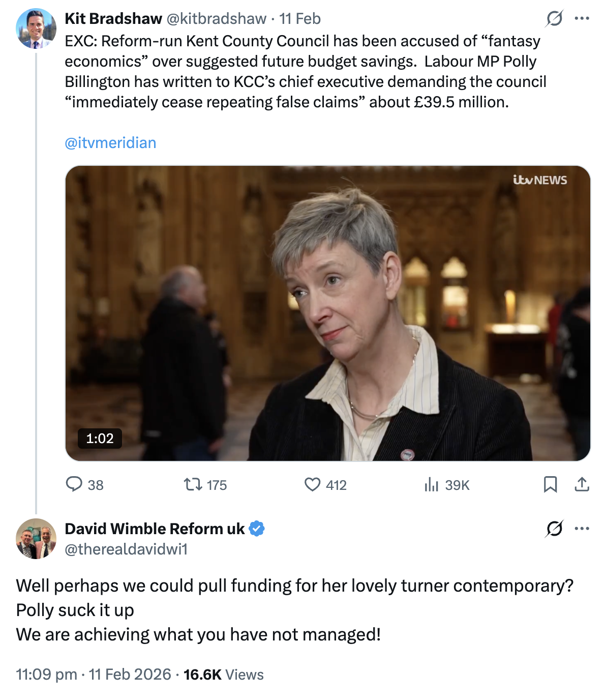Open Kit Bradshaw's profile name link
The width and height of the screenshot is (604, 700).
(113, 19)
